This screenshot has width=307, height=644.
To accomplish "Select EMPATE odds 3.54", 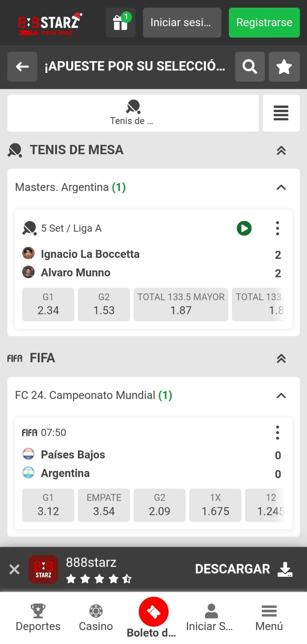I will point(104,505).
